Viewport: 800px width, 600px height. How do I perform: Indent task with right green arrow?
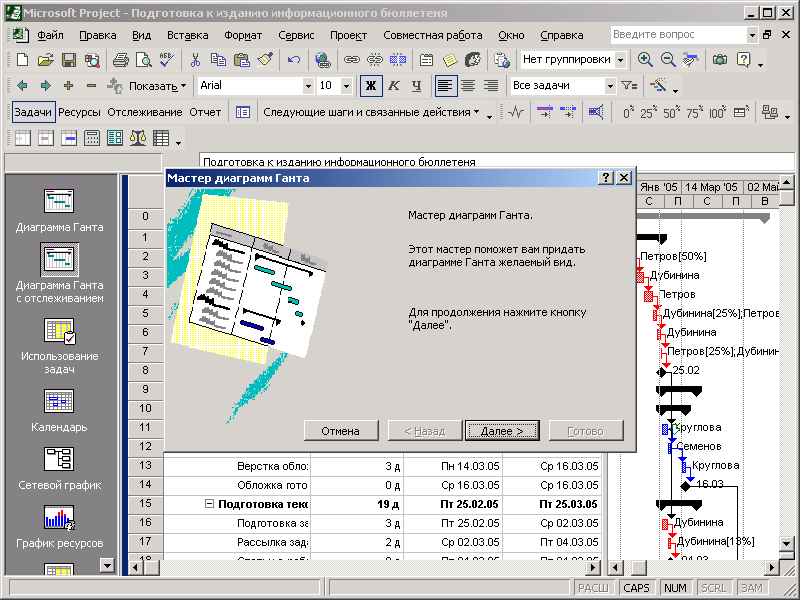[45, 86]
